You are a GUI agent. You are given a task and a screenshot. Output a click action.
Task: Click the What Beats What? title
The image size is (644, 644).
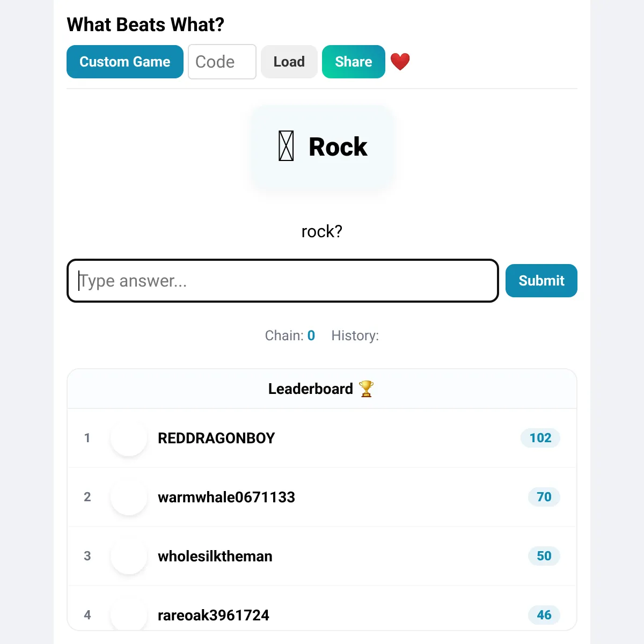[x=145, y=25]
